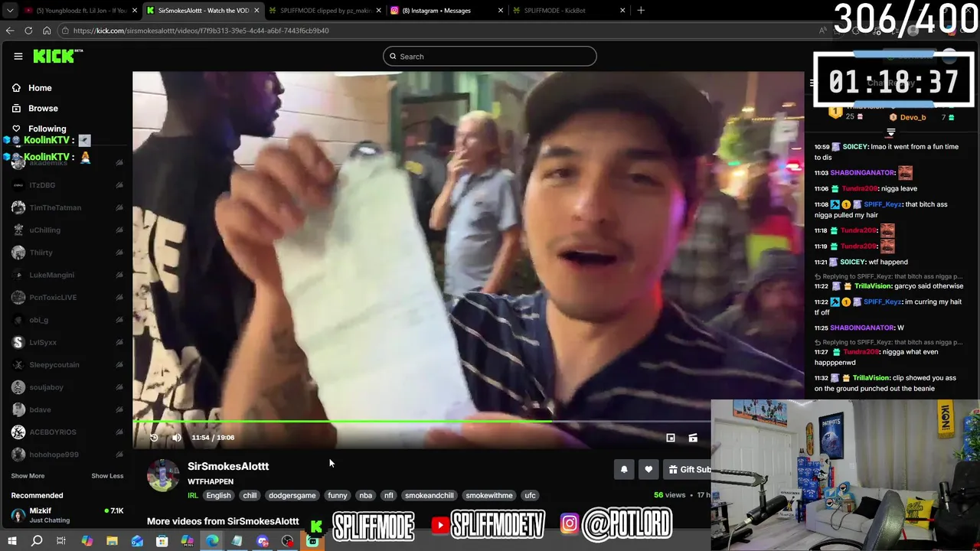Expand followed channels with Show More
Viewport: 980px width, 551px height.
[28, 476]
